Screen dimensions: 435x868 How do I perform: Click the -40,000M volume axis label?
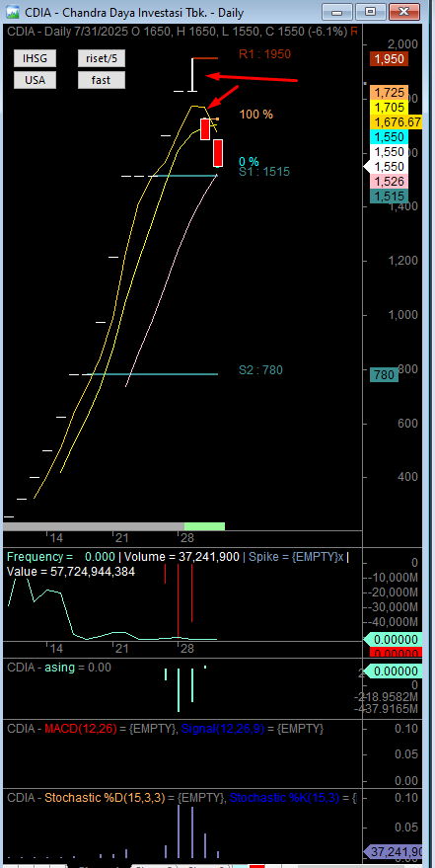click(x=393, y=622)
